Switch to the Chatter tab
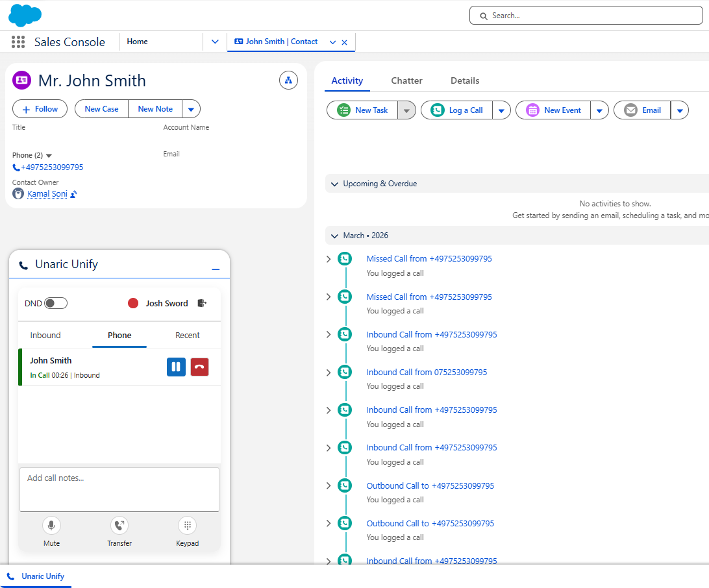 (406, 80)
